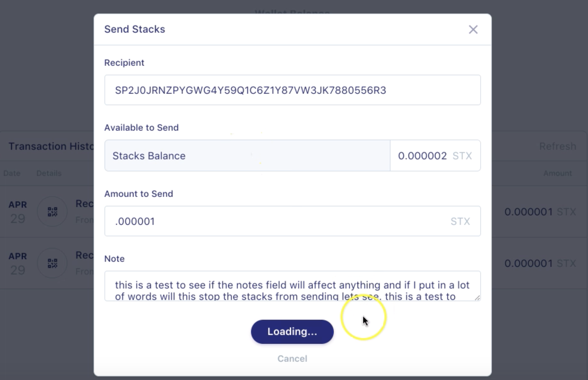
Task: Click the QR code icon on second transaction
Action: click(x=52, y=263)
